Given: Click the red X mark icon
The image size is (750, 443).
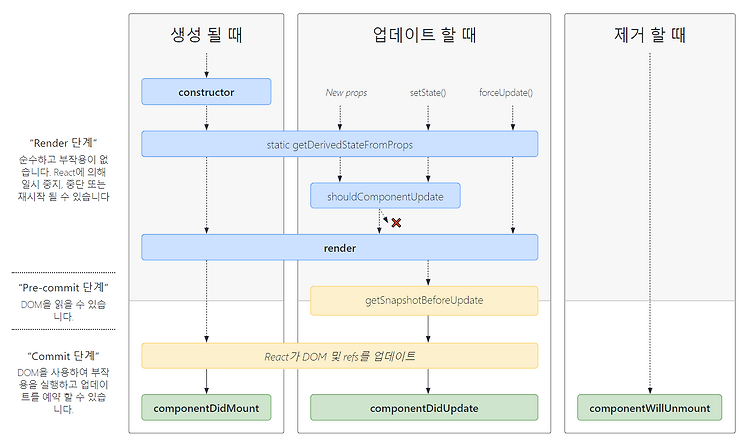Looking at the screenshot, I should (396, 222).
